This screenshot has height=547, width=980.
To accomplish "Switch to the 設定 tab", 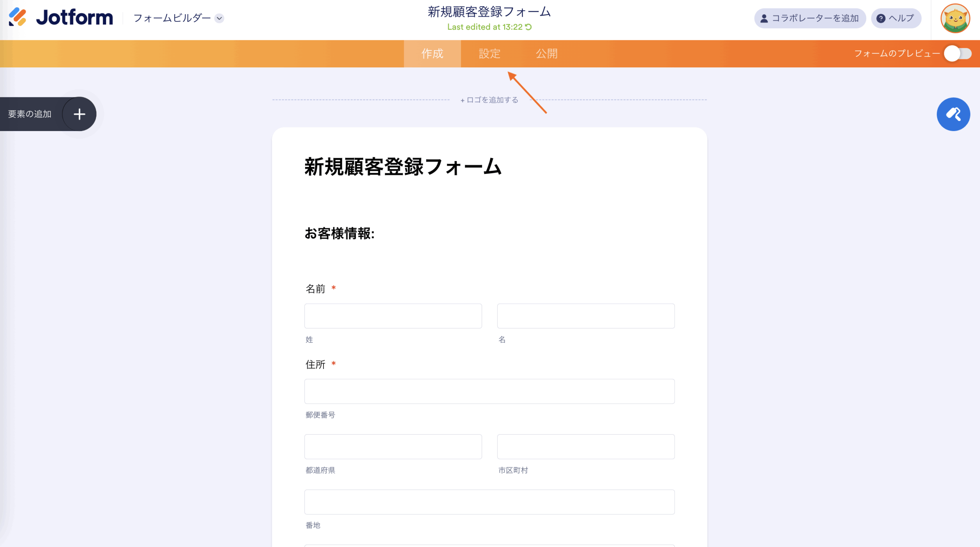I will pos(490,54).
